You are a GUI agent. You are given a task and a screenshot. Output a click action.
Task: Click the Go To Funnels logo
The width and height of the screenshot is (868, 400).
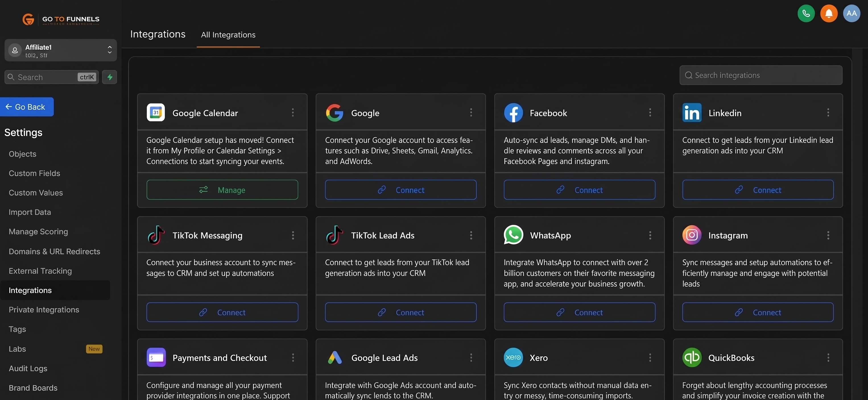pyautogui.click(x=61, y=20)
